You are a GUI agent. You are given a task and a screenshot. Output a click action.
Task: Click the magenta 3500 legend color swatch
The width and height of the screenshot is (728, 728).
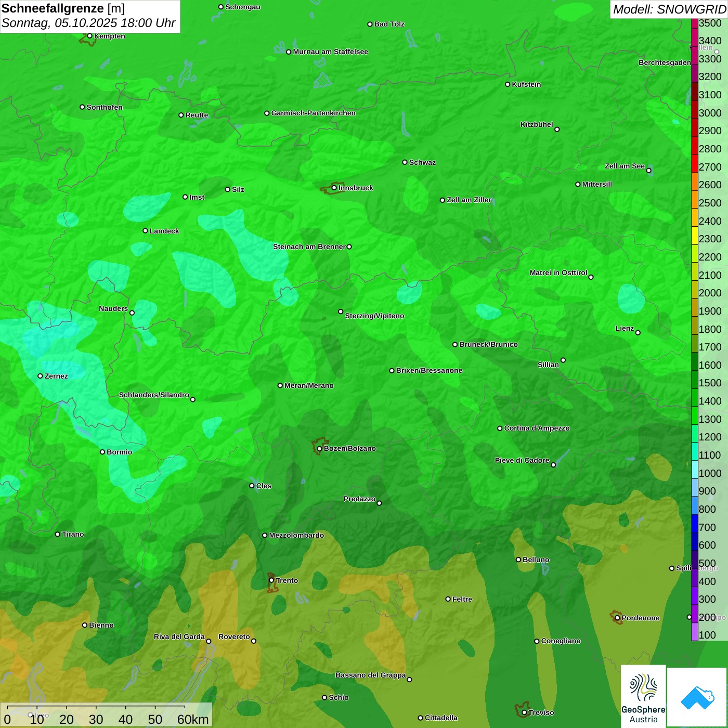[x=695, y=23]
